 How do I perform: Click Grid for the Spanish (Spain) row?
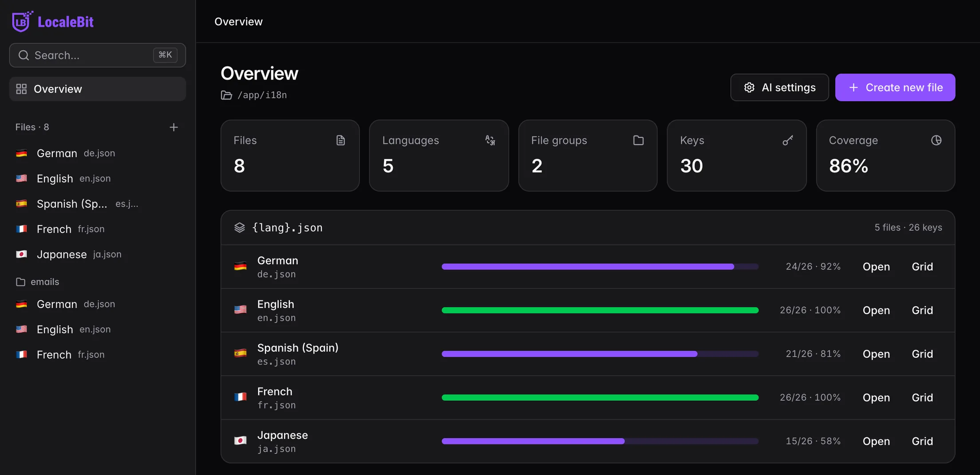click(x=922, y=354)
